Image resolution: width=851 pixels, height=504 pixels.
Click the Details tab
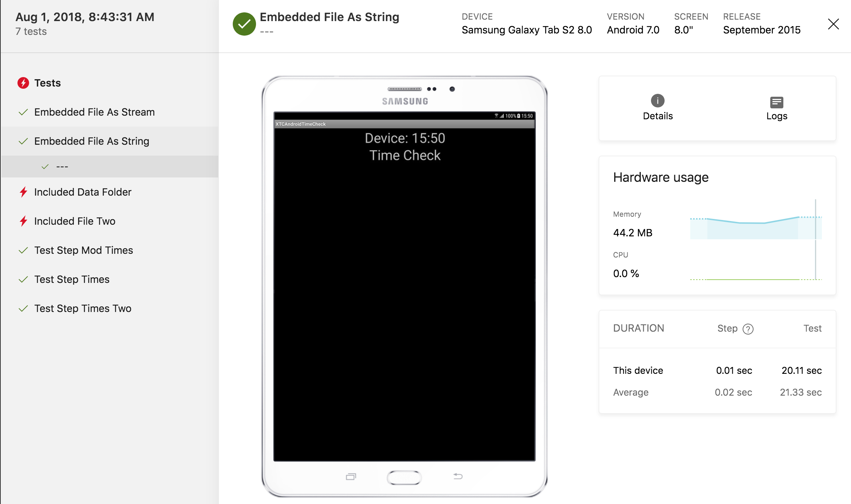tap(658, 107)
